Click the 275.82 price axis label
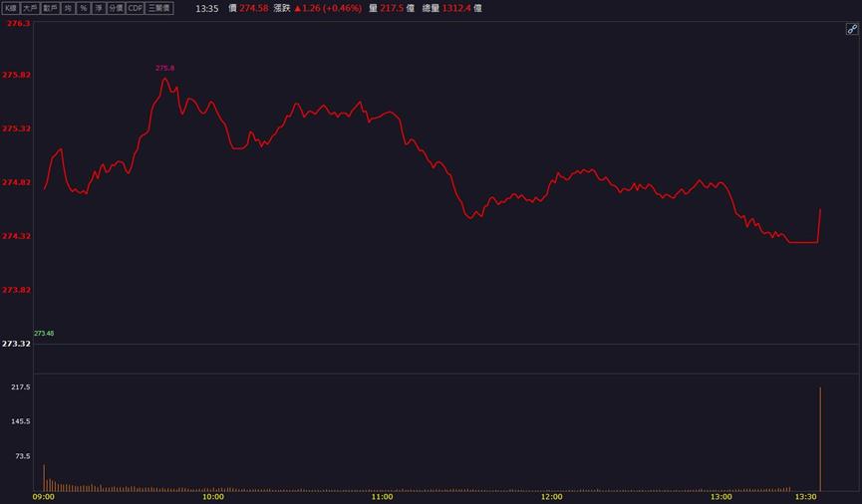This screenshot has height=504, width=862. click(x=16, y=75)
